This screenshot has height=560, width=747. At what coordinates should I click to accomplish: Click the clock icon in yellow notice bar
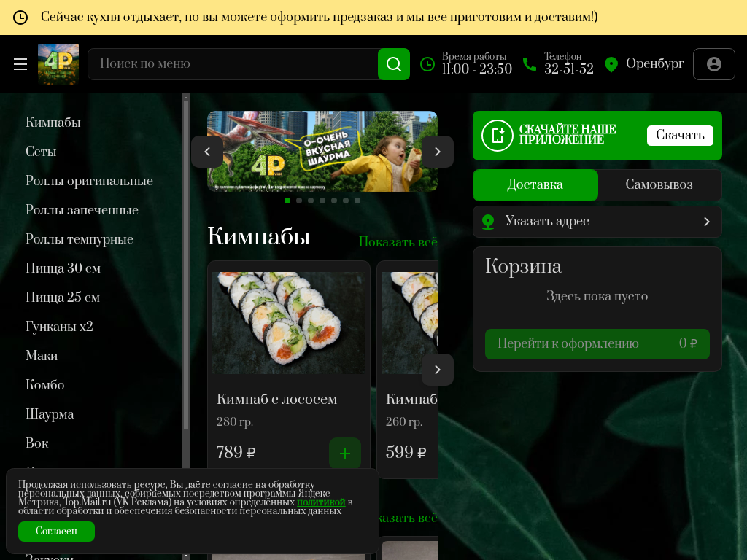pos(20,17)
